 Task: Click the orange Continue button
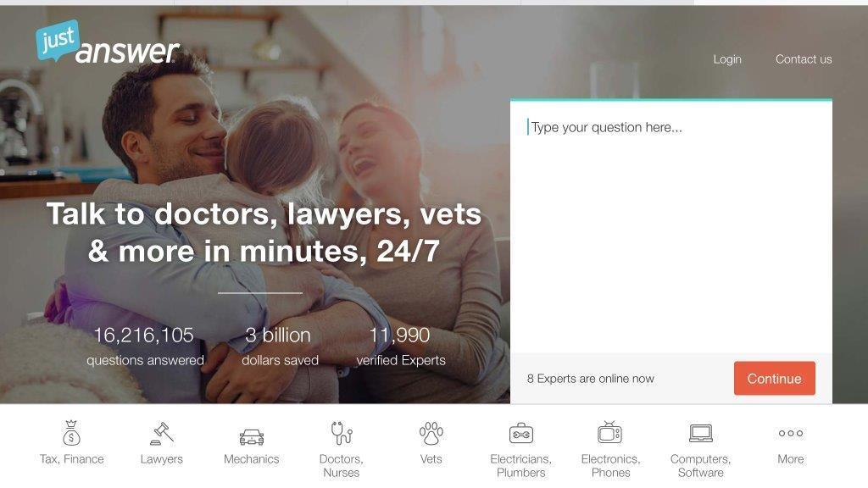pyautogui.click(x=775, y=379)
